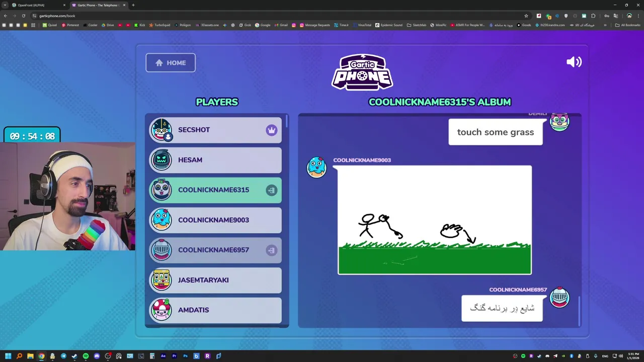The width and height of the screenshot is (644, 362).
Task: Select COOLNICKNAME6957 player row
Action: click(215, 250)
